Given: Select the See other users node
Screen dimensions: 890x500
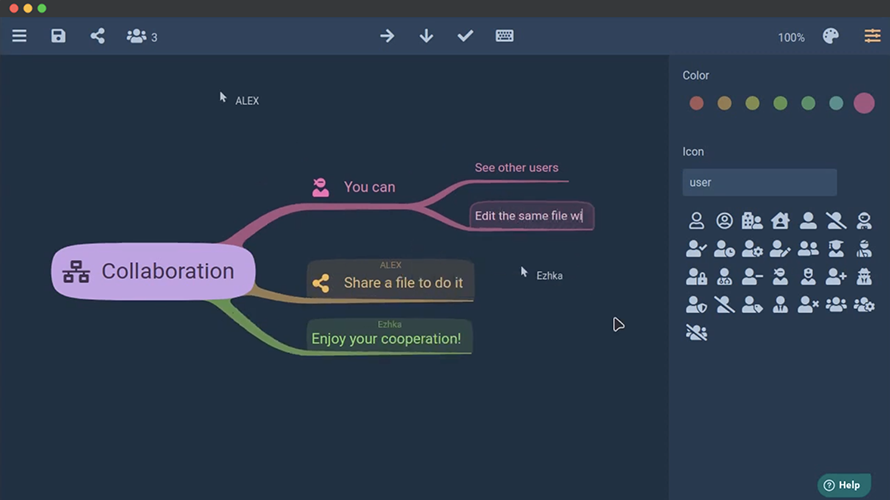Looking at the screenshot, I should tap(517, 167).
